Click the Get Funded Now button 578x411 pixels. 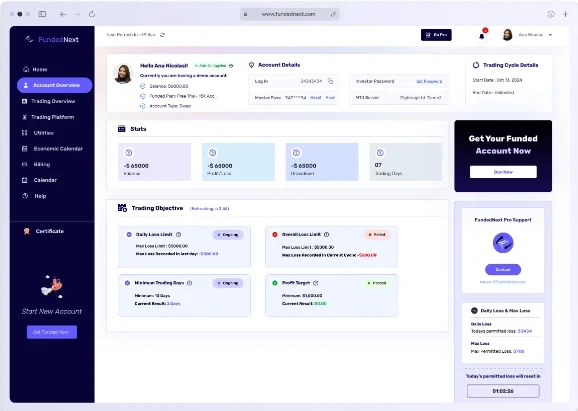click(x=52, y=332)
